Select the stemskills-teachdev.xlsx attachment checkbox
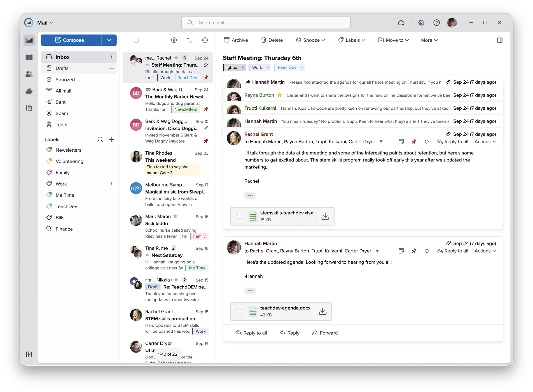 point(239,216)
